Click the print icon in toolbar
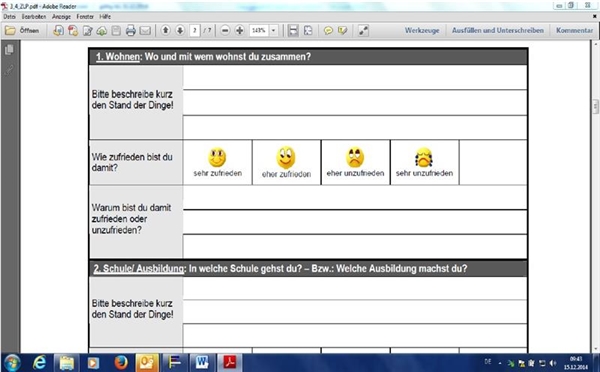Image resolution: width=600 pixels, height=372 pixels. (x=130, y=31)
